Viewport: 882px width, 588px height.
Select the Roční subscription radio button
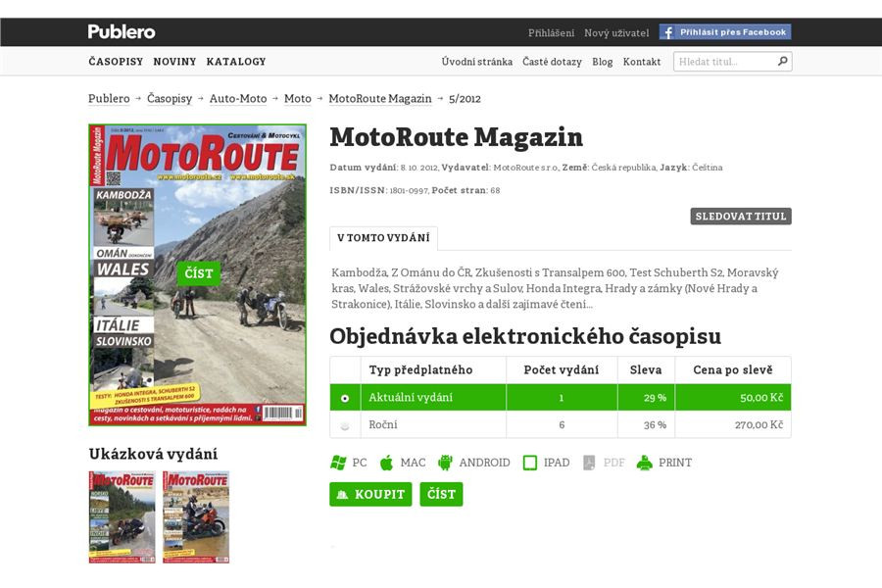344,425
